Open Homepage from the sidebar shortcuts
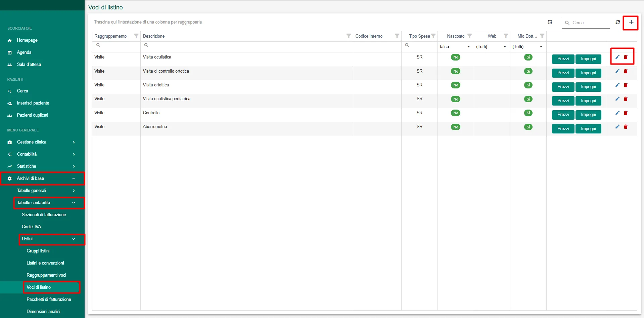The image size is (644, 318). [27, 40]
